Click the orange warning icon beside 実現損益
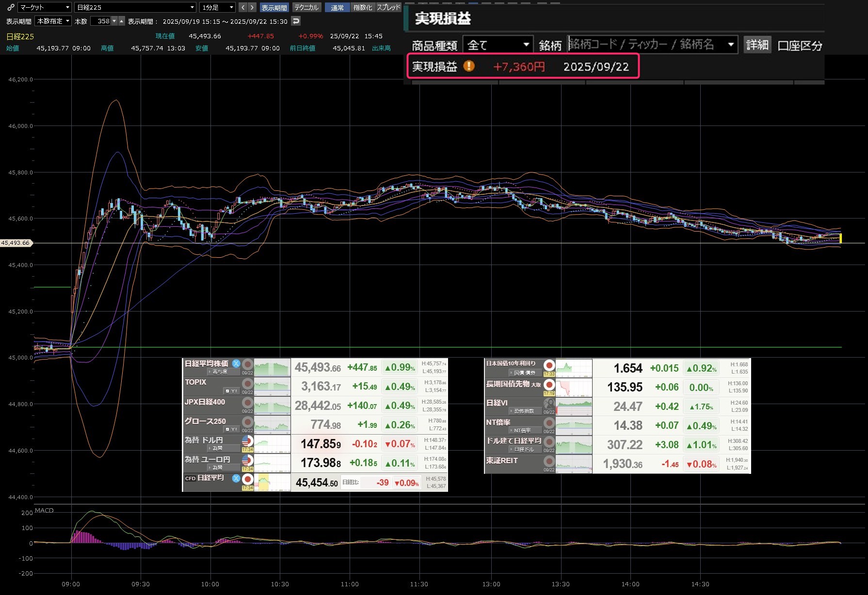Image resolution: width=868 pixels, height=595 pixels. [x=469, y=66]
